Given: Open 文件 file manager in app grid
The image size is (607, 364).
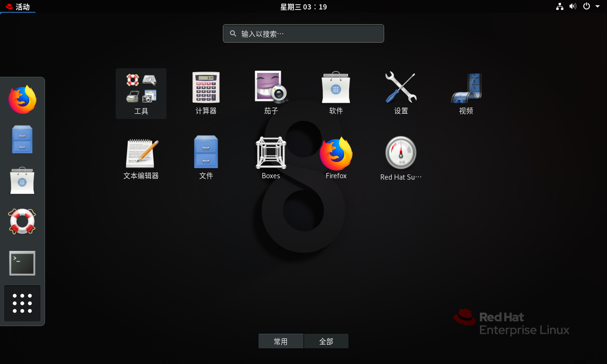Looking at the screenshot, I should click(x=206, y=158).
